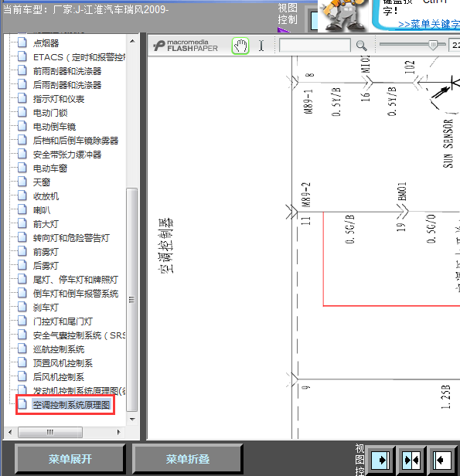The height and width of the screenshot is (476, 460).
Task: Open 安全气囊控制系统 entry
Action: pyautogui.click(x=80, y=335)
